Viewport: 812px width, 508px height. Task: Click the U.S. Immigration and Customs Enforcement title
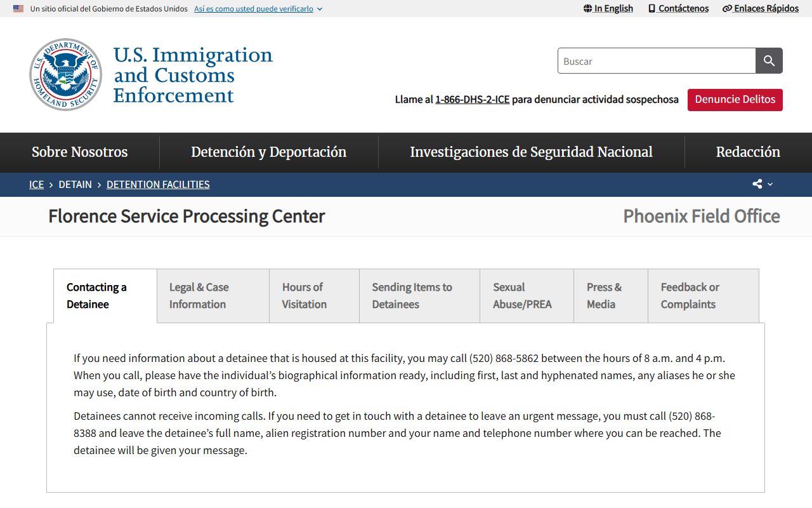tap(193, 75)
